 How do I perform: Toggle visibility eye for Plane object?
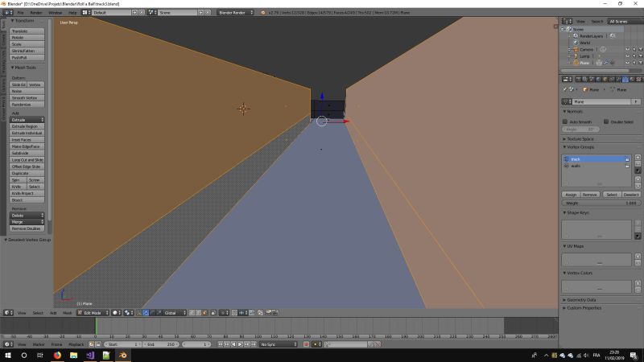point(627,63)
